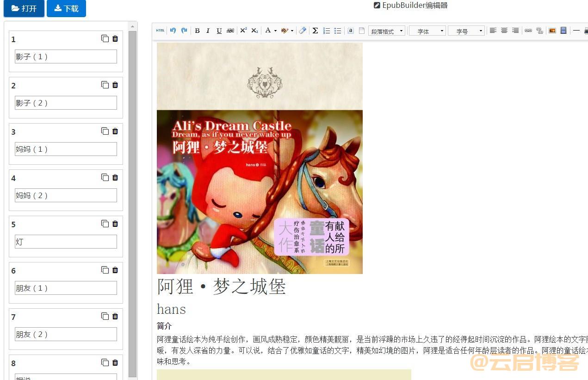The image size is (588, 380).
Task: Insert a horizontal rule line
Action: (576, 31)
